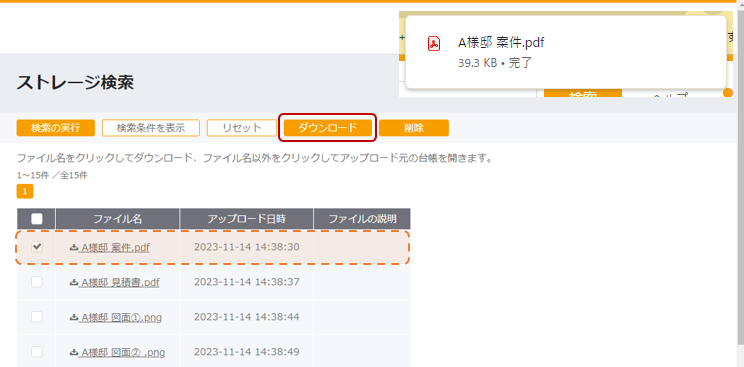Toggle the select-all checkbox in table header

point(37,218)
